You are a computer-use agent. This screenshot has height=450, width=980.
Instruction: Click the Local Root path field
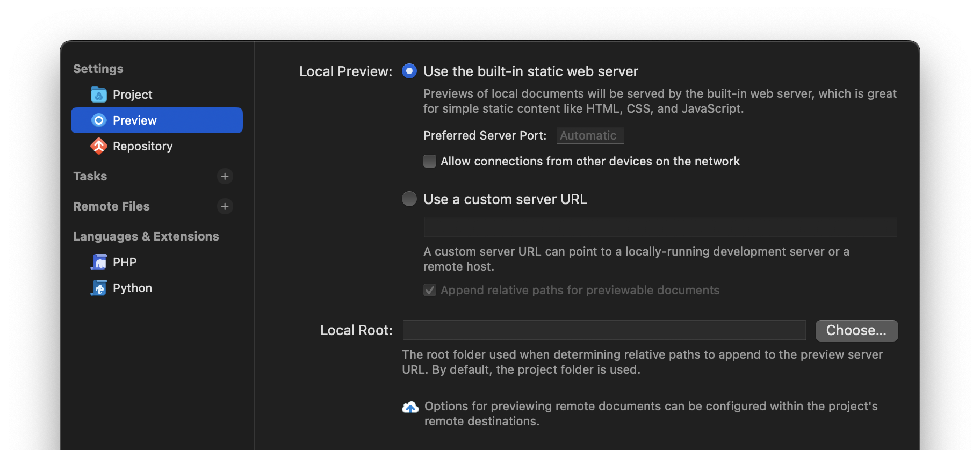604,330
